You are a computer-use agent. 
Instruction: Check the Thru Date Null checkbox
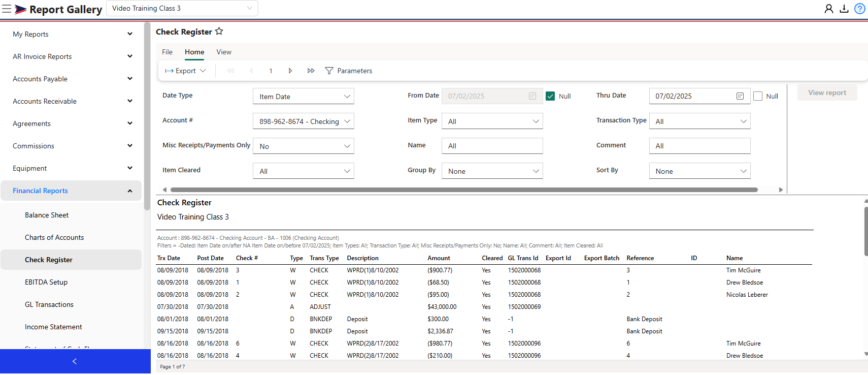point(758,96)
